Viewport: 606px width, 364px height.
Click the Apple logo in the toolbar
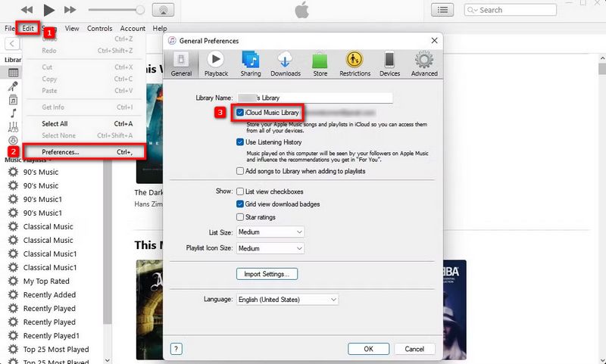(x=301, y=9)
